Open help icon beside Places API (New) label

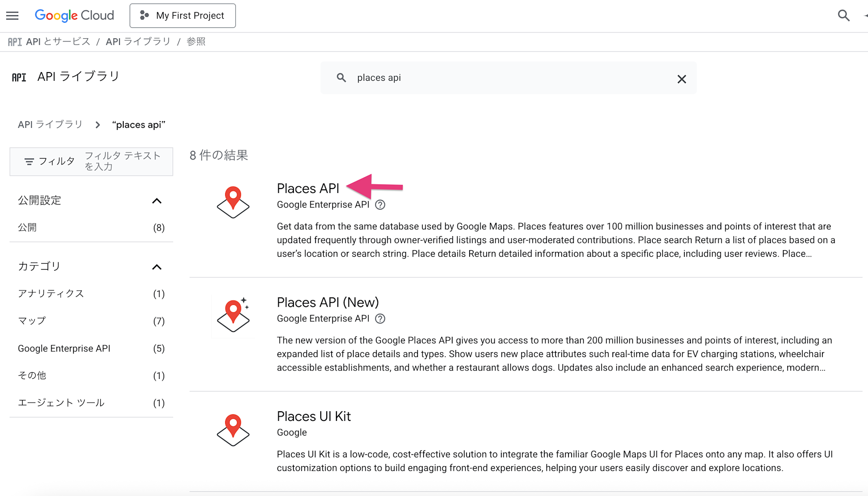pos(380,319)
